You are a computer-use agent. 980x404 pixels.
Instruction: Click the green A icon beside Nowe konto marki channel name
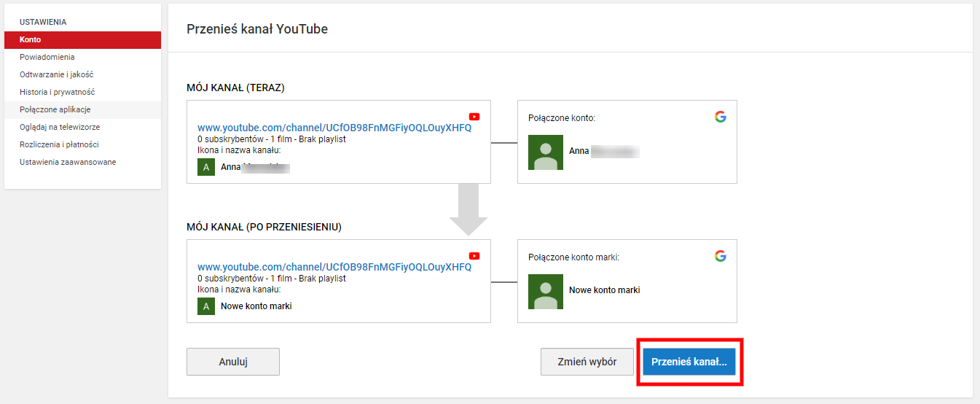coord(206,306)
